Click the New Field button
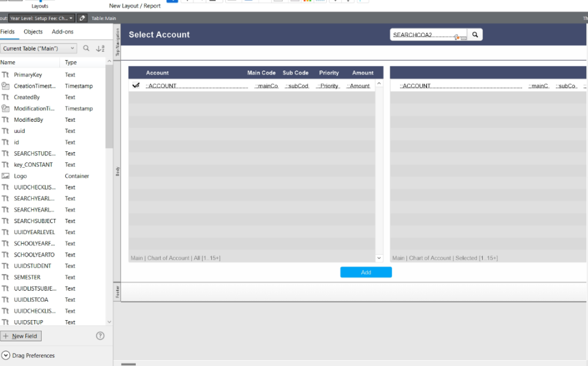The image size is (588, 366). click(21, 336)
